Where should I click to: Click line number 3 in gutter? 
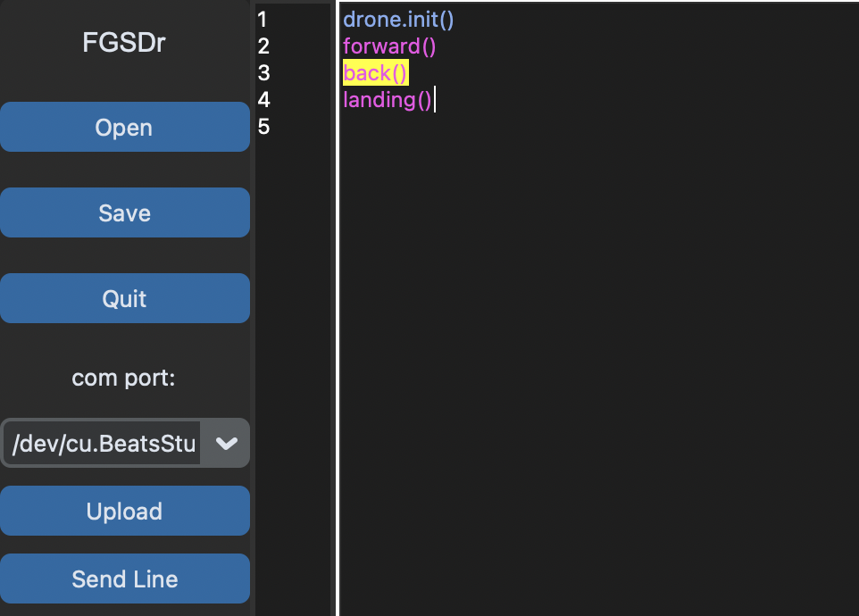(x=263, y=72)
